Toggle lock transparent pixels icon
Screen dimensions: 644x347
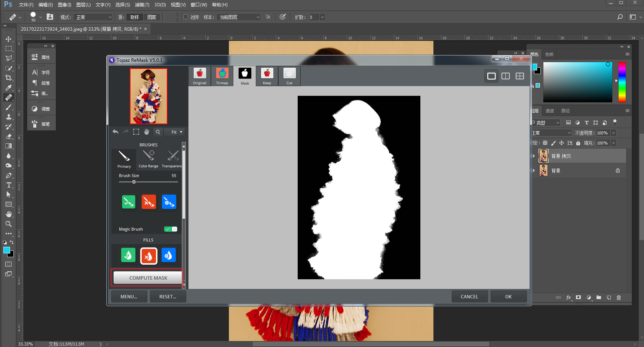pyautogui.click(x=545, y=143)
